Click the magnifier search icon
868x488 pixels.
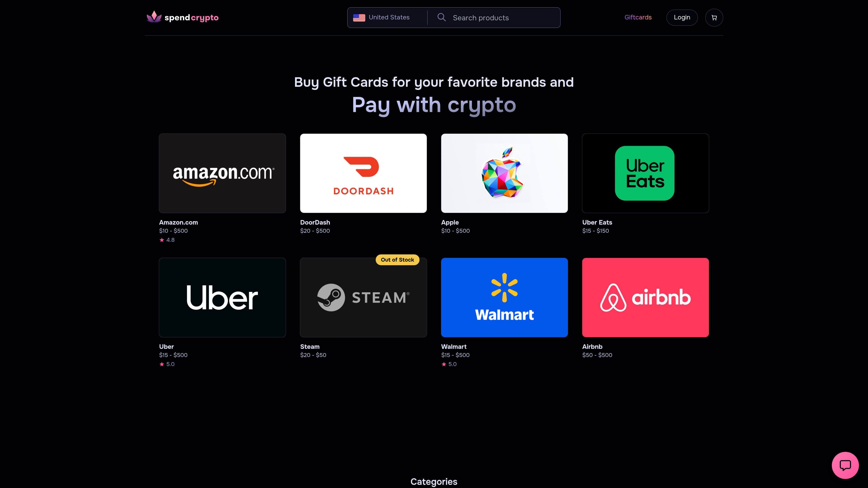click(x=441, y=17)
